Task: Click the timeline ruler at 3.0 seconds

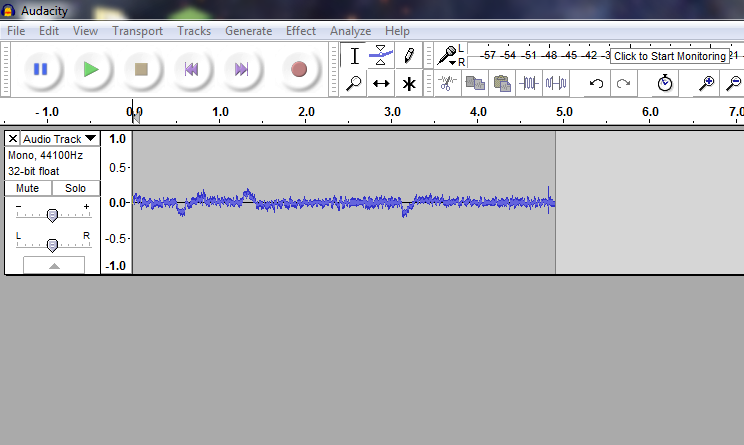Action: 392,112
